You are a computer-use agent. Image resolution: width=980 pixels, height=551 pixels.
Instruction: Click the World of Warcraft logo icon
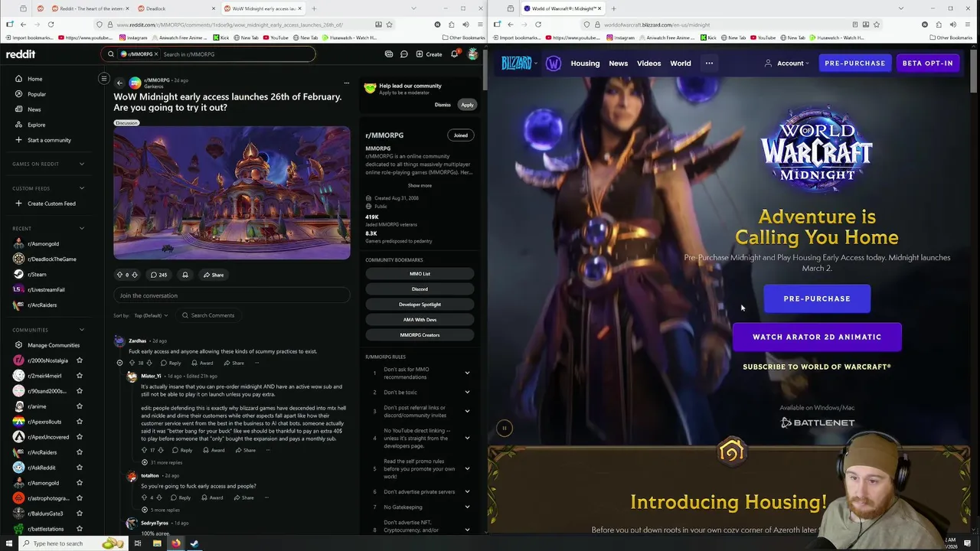(x=554, y=64)
